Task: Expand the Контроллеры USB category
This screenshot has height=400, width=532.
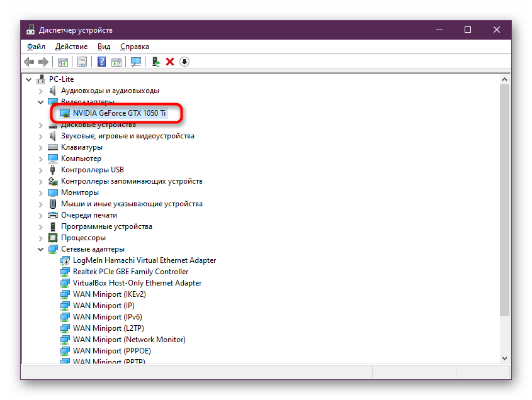Action: click(41, 170)
